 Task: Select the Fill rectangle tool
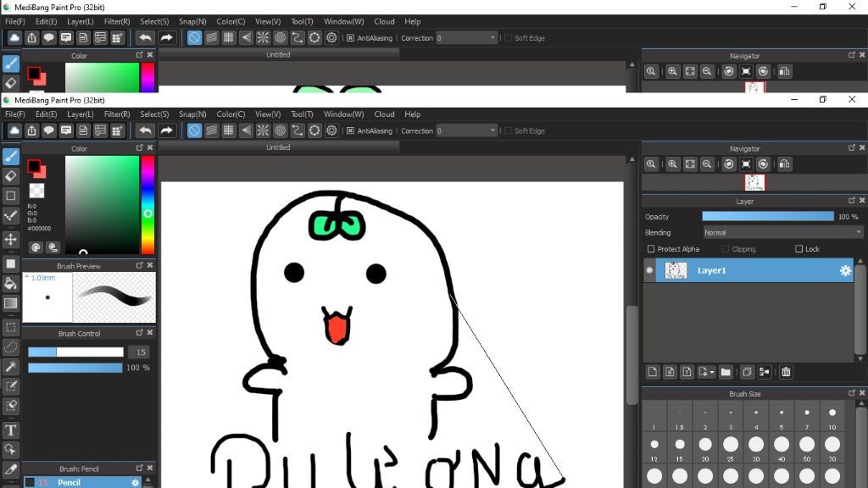[10, 263]
